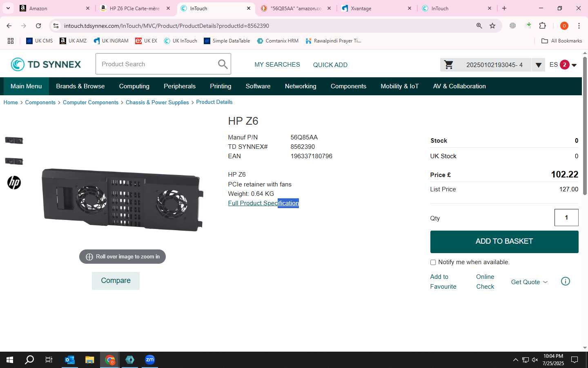The image size is (588, 368).
Task: Click ADD TO BASKET button
Action: (504, 242)
